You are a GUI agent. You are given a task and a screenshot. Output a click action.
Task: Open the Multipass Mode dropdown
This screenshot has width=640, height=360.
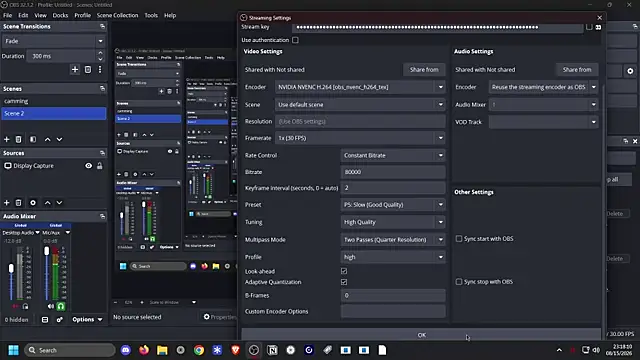[393, 240]
